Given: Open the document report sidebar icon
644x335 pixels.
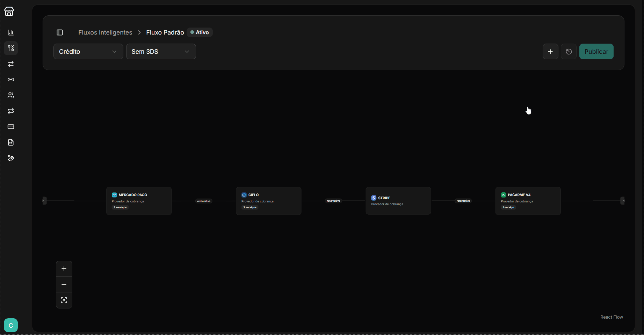Looking at the screenshot, I should click(x=11, y=142).
